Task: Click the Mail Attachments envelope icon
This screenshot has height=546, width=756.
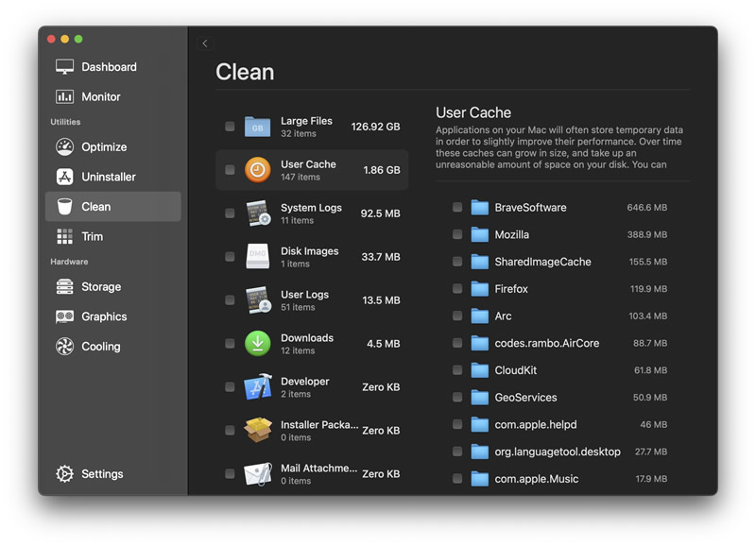Action: pyautogui.click(x=257, y=473)
